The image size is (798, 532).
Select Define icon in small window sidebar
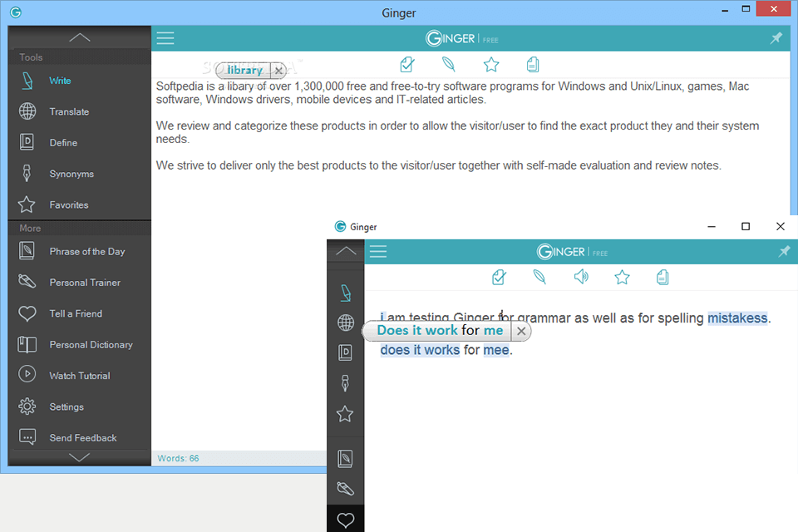[x=345, y=352]
